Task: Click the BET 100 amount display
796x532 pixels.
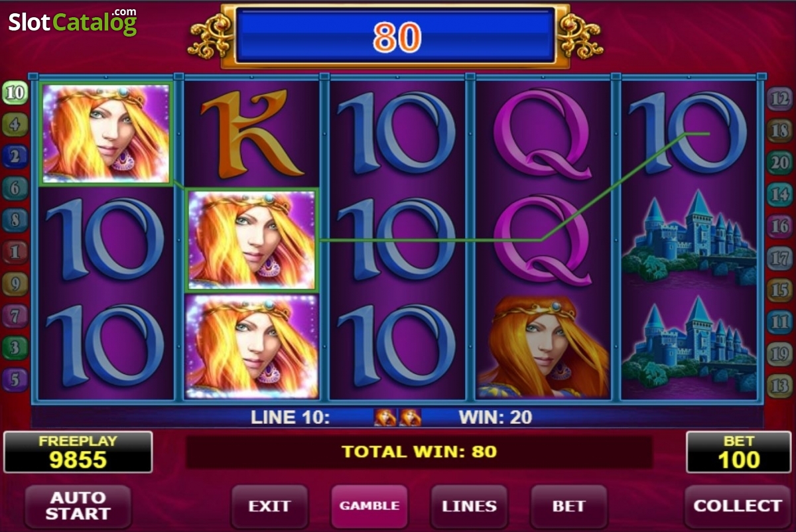Action: tap(738, 452)
